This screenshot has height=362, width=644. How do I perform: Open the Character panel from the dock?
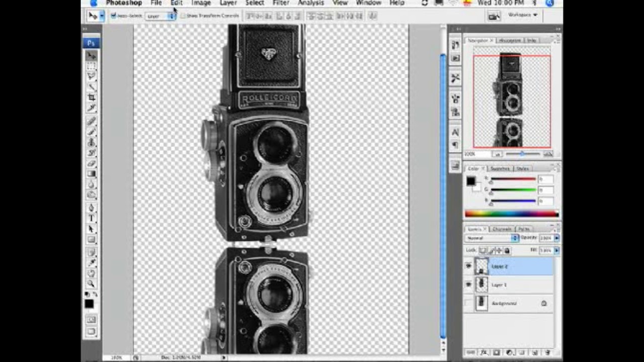(455, 132)
